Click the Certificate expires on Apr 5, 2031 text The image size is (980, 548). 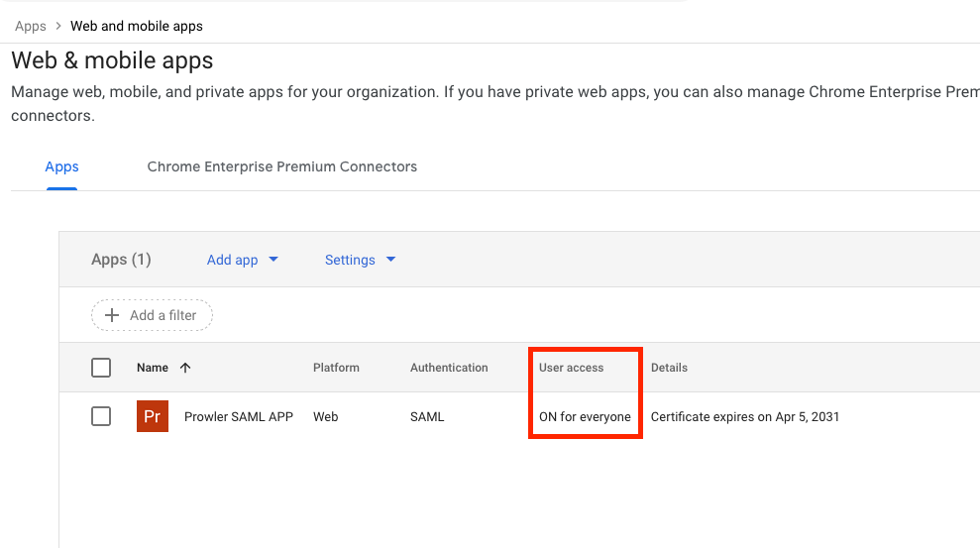pyautogui.click(x=745, y=417)
